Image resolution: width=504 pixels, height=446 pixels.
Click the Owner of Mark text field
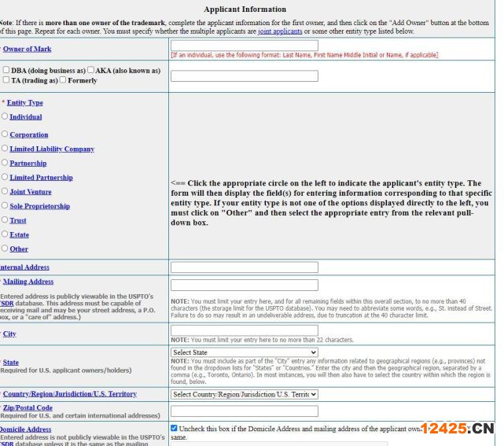coord(244,46)
